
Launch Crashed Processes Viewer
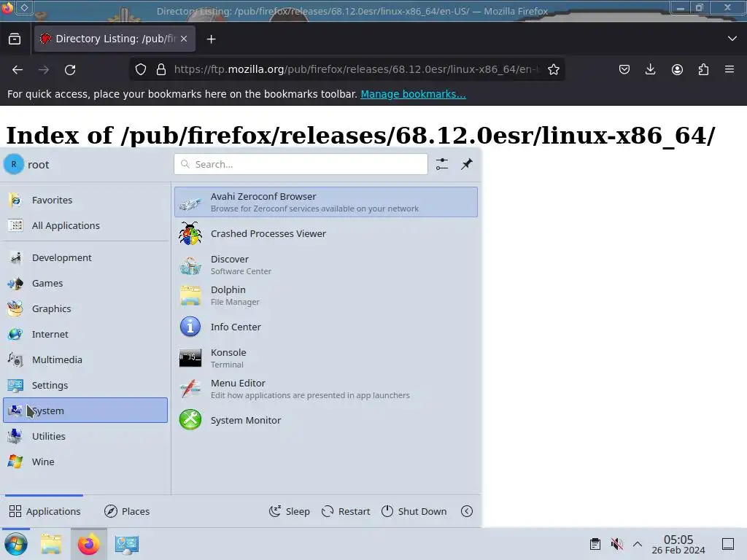click(326, 233)
